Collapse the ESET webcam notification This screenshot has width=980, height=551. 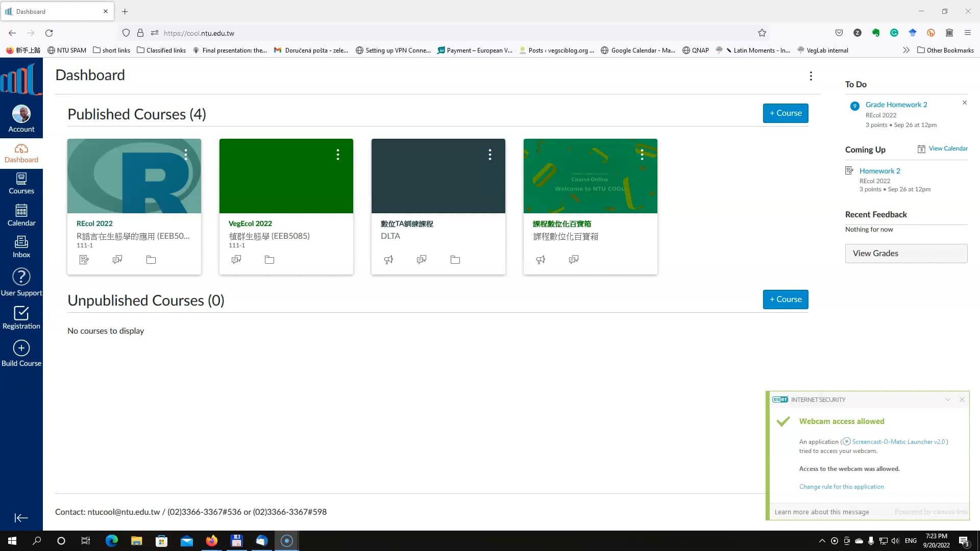pyautogui.click(x=947, y=399)
